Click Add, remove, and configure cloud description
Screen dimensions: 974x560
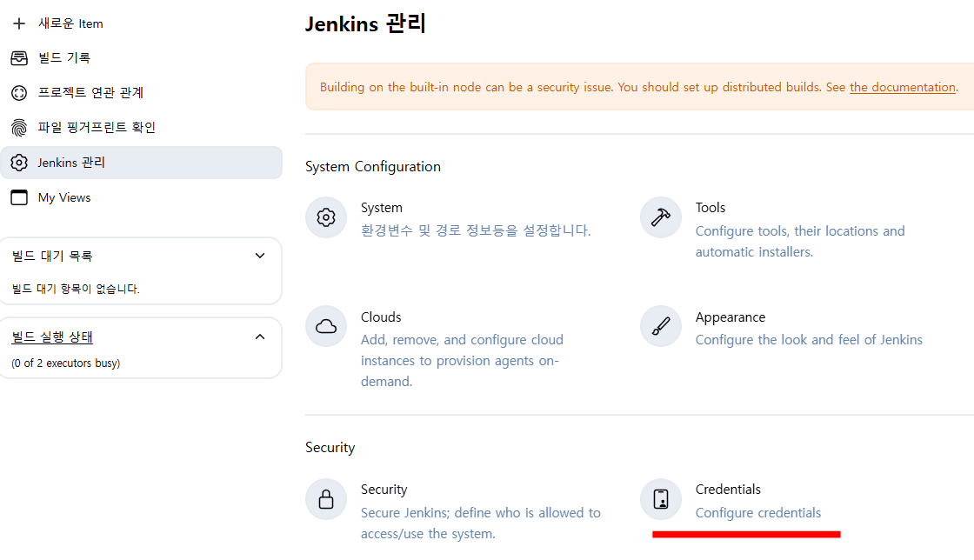(x=462, y=361)
